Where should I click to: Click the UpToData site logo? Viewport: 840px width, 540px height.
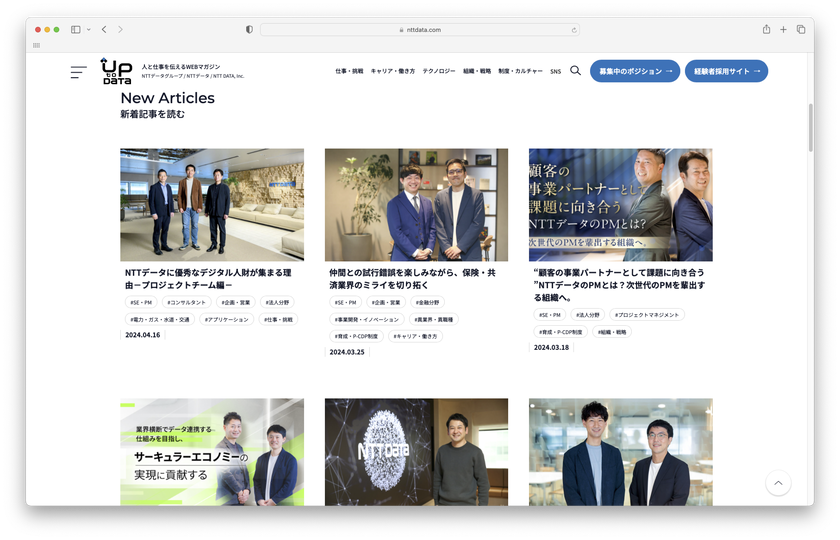(x=116, y=71)
